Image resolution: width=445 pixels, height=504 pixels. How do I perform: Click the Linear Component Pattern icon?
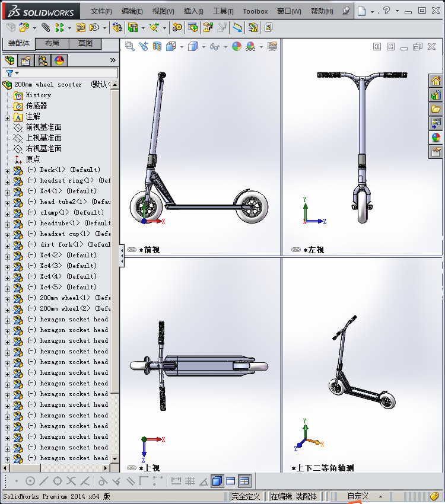[x=59, y=28]
